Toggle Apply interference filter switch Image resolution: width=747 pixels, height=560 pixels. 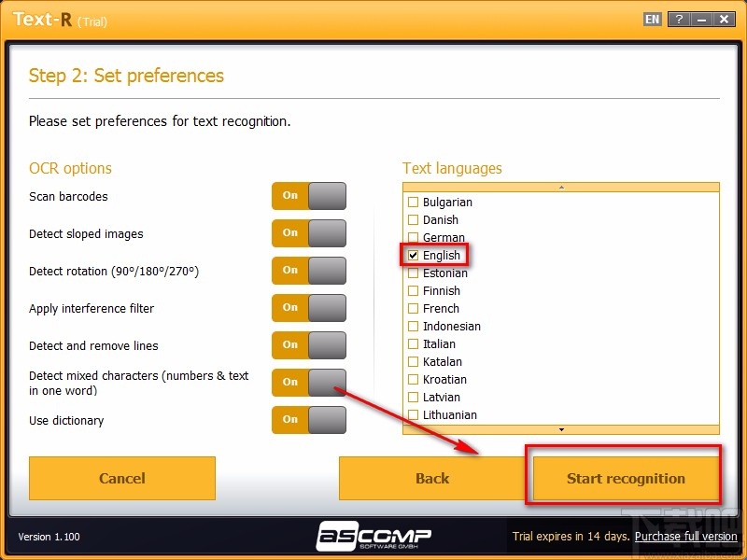309,308
